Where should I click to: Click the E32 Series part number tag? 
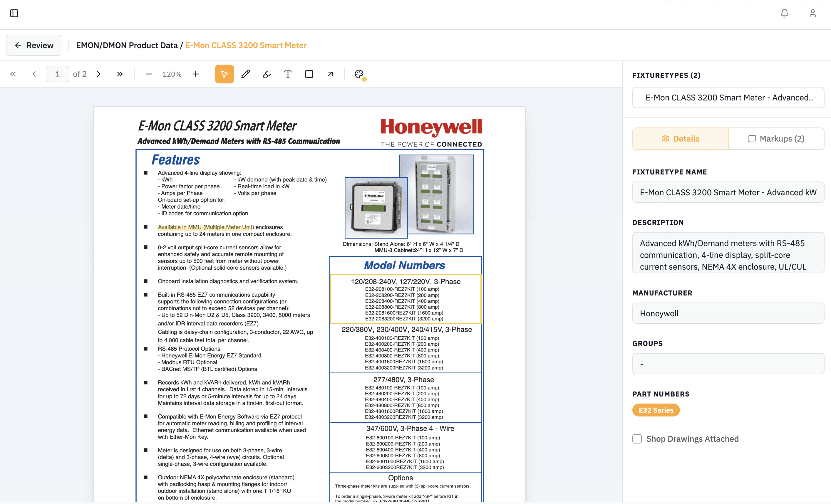pos(656,410)
